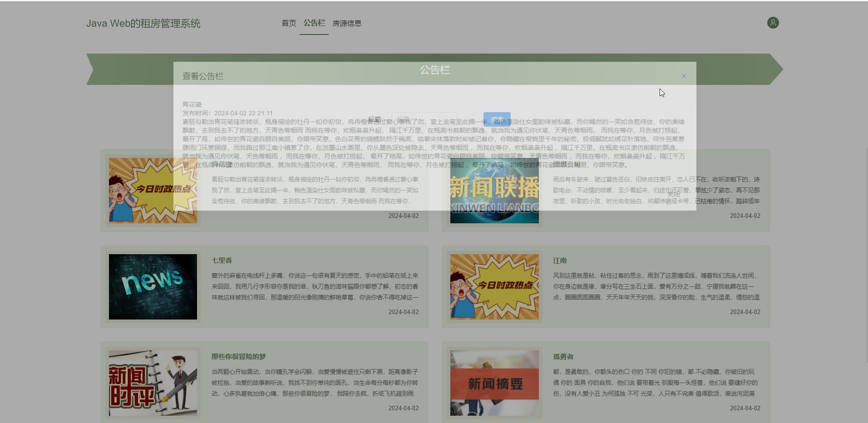868x423 pixels.
Task: Open the 新闻摘要 thumbnail image
Action: click(x=494, y=383)
